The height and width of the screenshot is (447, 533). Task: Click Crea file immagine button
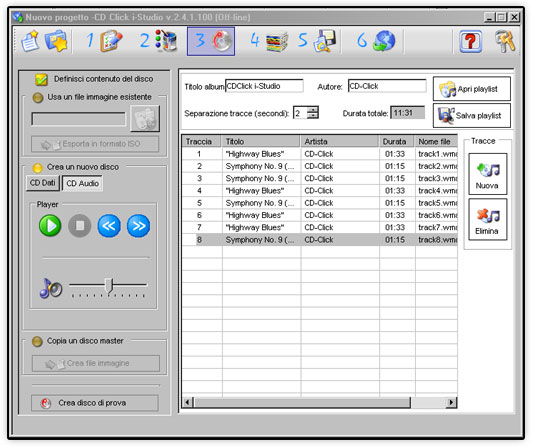tap(96, 364)
